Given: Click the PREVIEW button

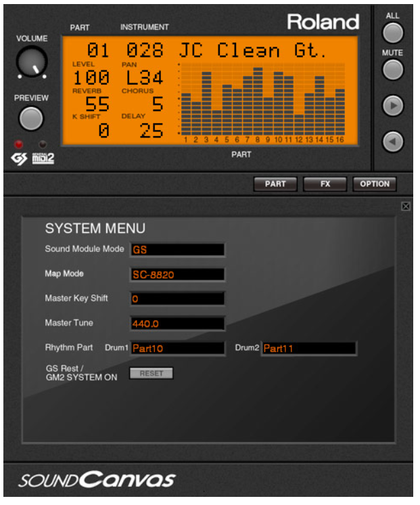Looking at the screenshot, I should (x=31, y=118).
